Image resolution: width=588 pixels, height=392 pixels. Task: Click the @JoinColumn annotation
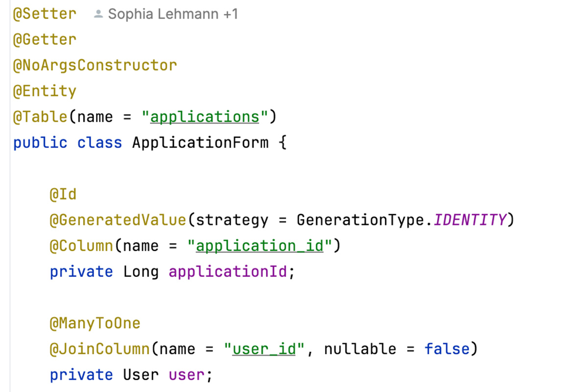click(x=99, y=349)
